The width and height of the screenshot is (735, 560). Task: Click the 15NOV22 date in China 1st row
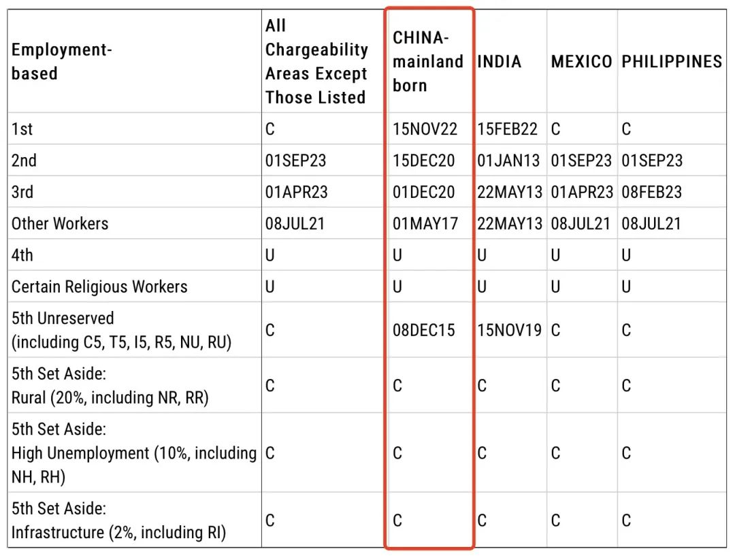(x=425, y=129)
